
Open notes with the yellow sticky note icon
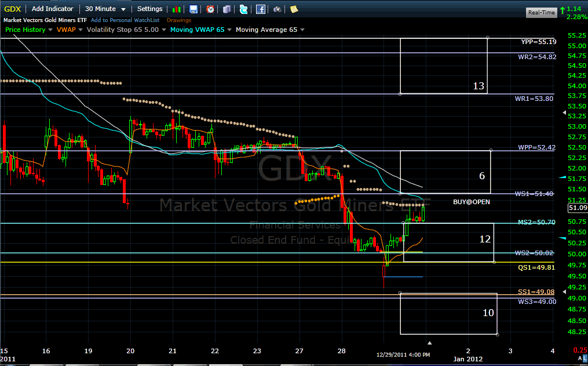[x=294, y=9]
